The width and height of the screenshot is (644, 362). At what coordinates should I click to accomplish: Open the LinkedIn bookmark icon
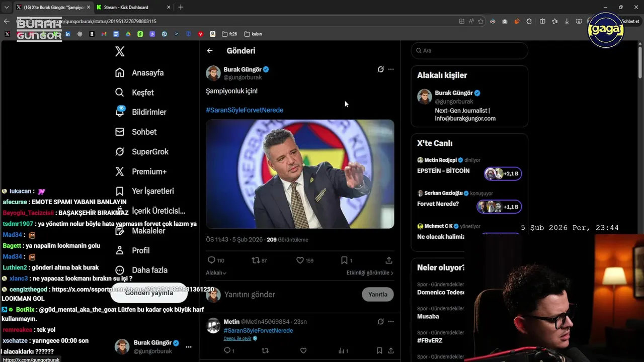(x=67, y=34)
